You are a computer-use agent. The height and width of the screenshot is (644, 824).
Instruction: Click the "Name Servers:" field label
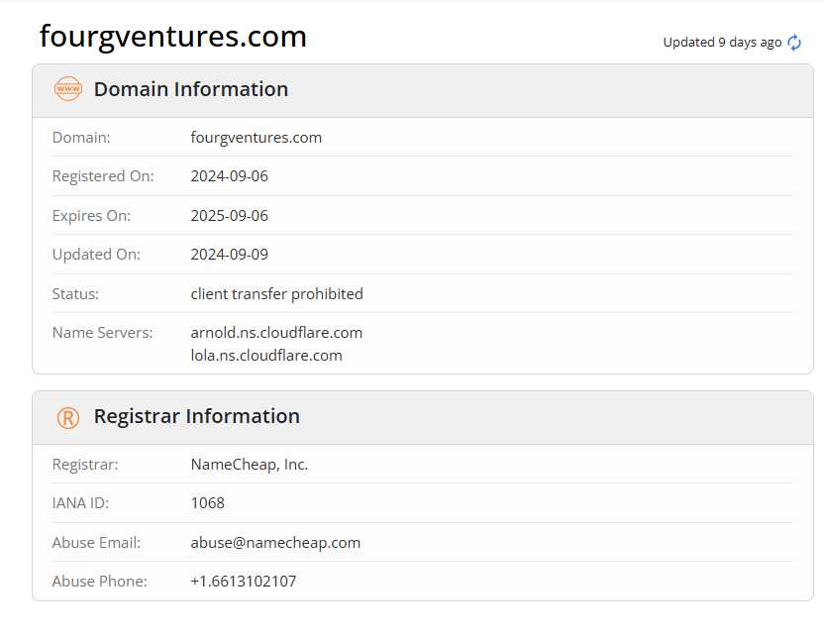[103, 333]
